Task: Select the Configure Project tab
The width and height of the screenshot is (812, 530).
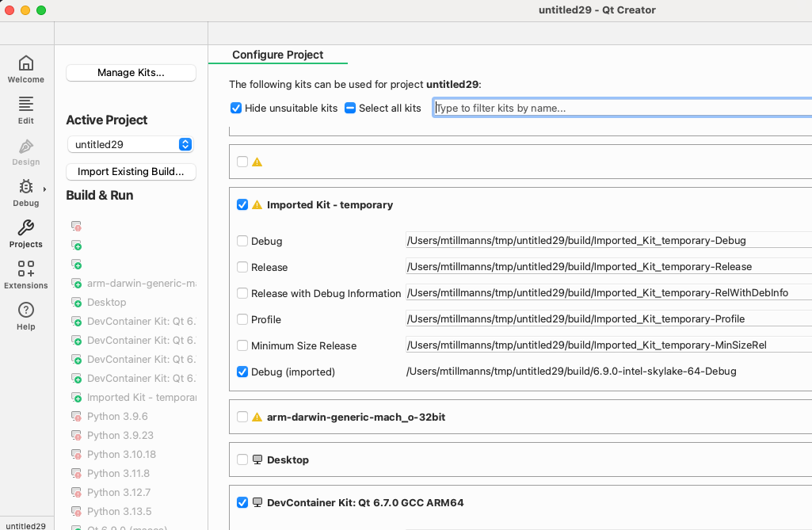Action: pos(277,55)
